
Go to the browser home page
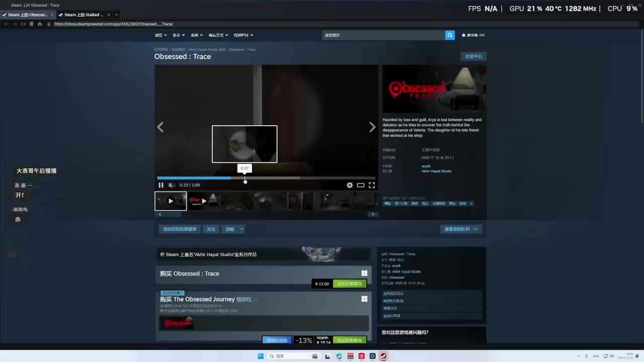[40, 24]
